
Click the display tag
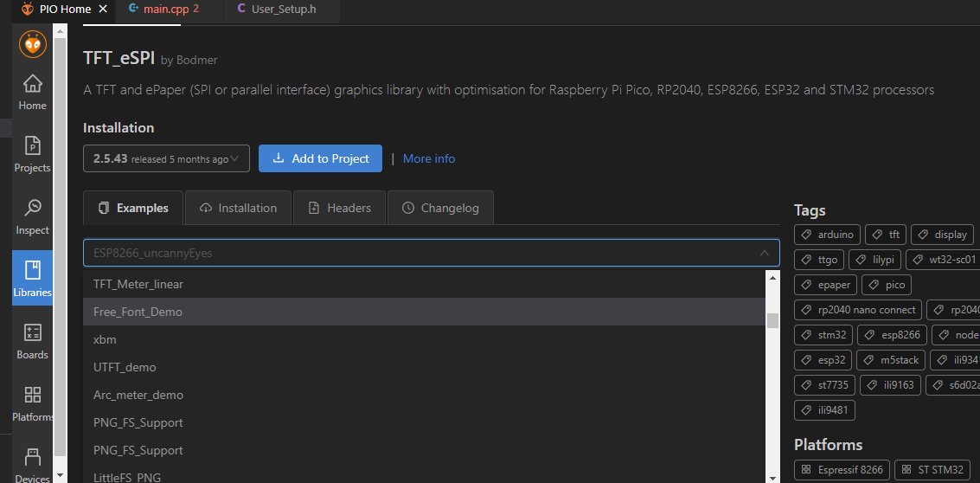pyautogui.click(x=943, y=235)
